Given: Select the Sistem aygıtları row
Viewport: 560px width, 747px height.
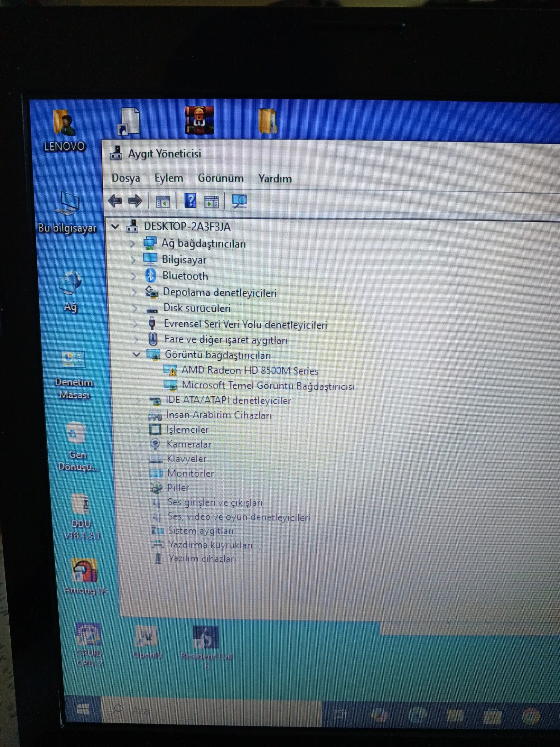Looking at the screenshot, I should coord(200,531).
